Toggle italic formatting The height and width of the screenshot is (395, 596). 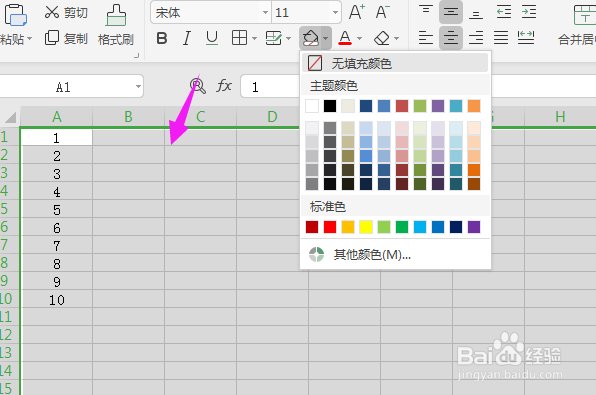pyautogui.click(x=187, y=38)
